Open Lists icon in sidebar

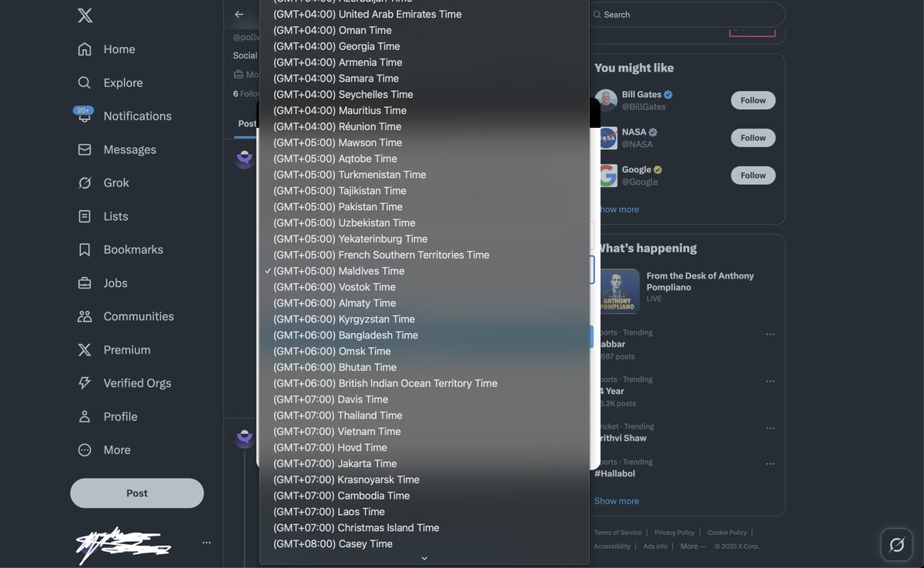85,216
